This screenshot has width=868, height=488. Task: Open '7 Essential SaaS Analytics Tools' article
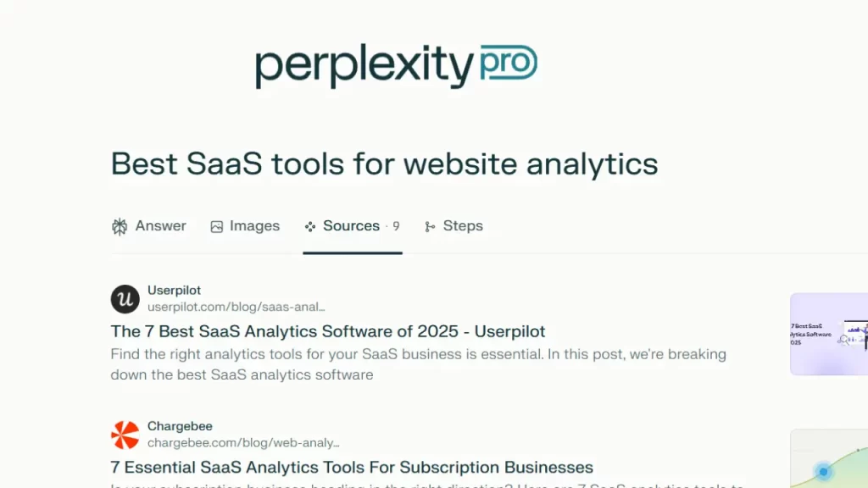point(352,467)
